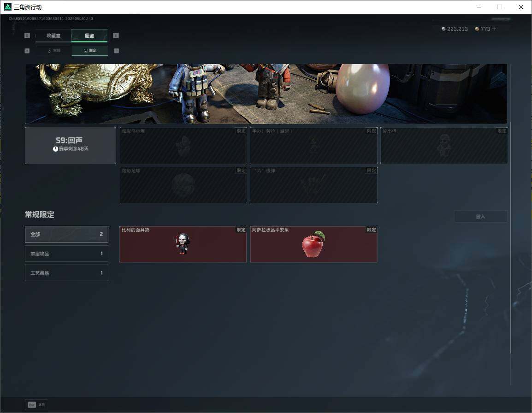The height and width of the screenshot is (413, 532).
Task: Click the Esc back button
Action: tap(36, 405)
